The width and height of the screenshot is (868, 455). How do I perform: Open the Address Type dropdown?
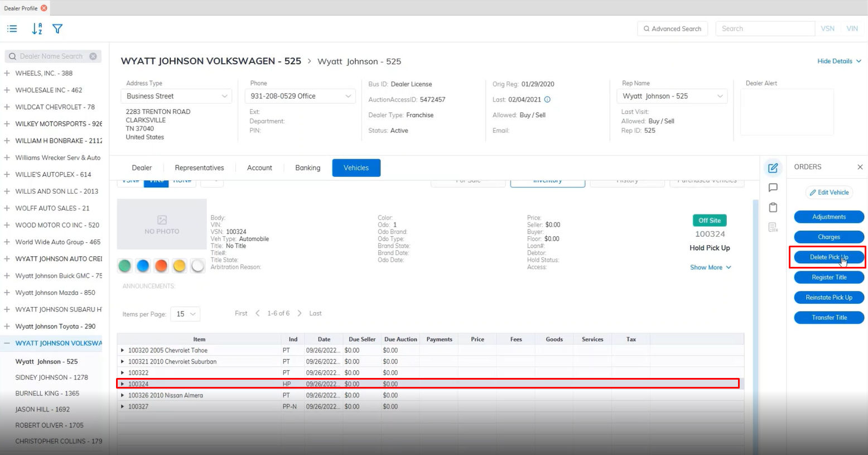pos(176,96)
